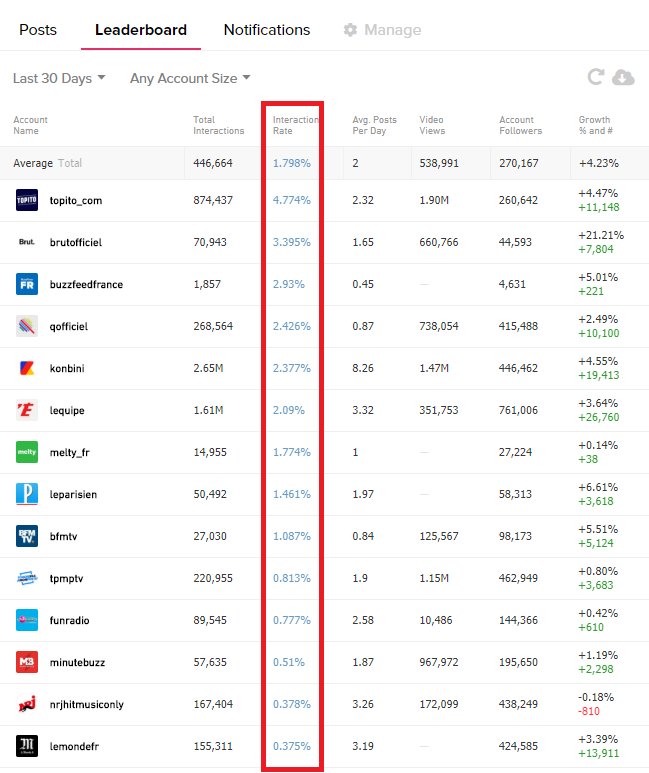The image size is (649, 773).
Task: Select the Leaderboard tab
Action: tap(141, 30)
